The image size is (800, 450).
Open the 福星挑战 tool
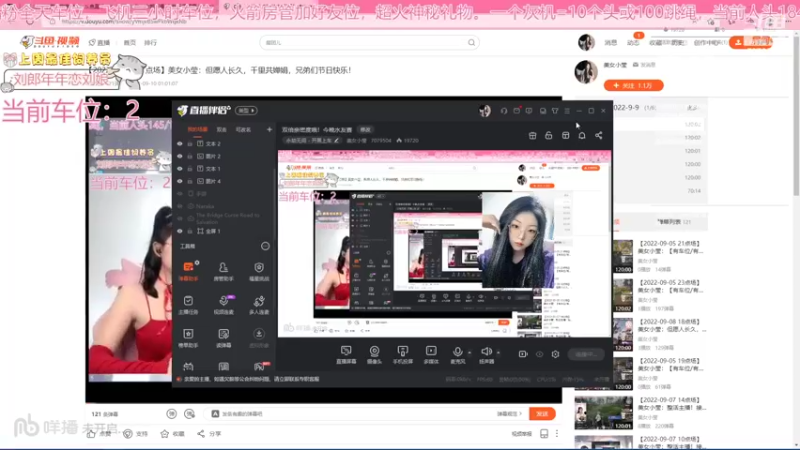click(259, 271)
